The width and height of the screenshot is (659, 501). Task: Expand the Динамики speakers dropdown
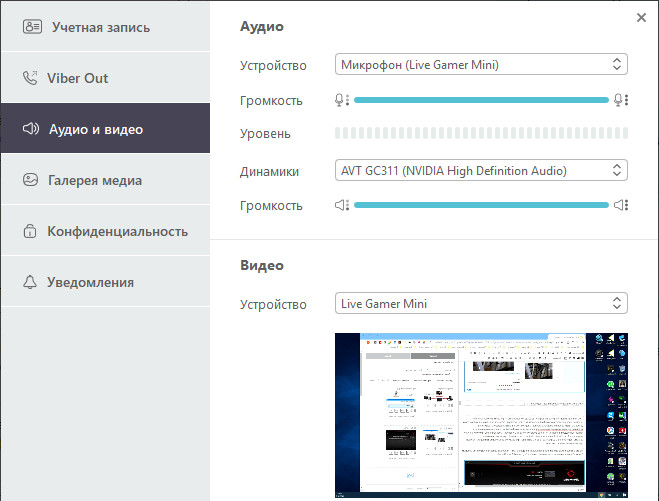click(x=481, y=170)
